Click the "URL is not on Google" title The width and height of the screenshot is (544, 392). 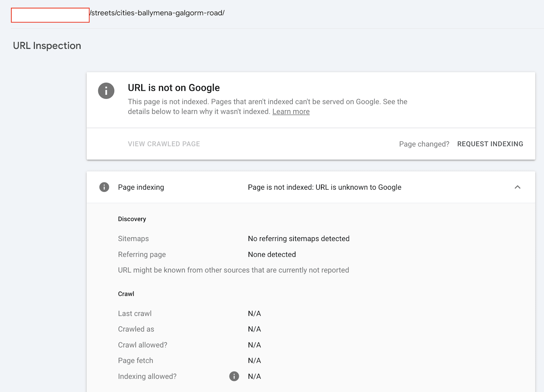pyautogui.click(x=174, y=88)
